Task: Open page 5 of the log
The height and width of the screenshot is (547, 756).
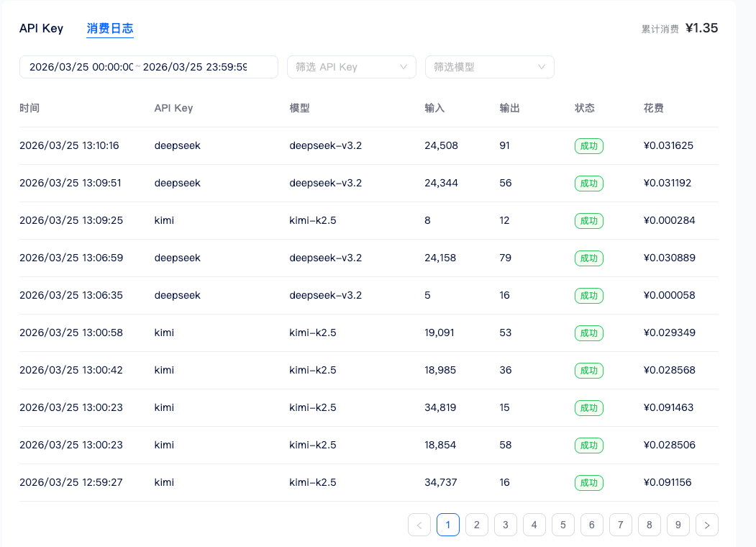Action: [563, 525]
